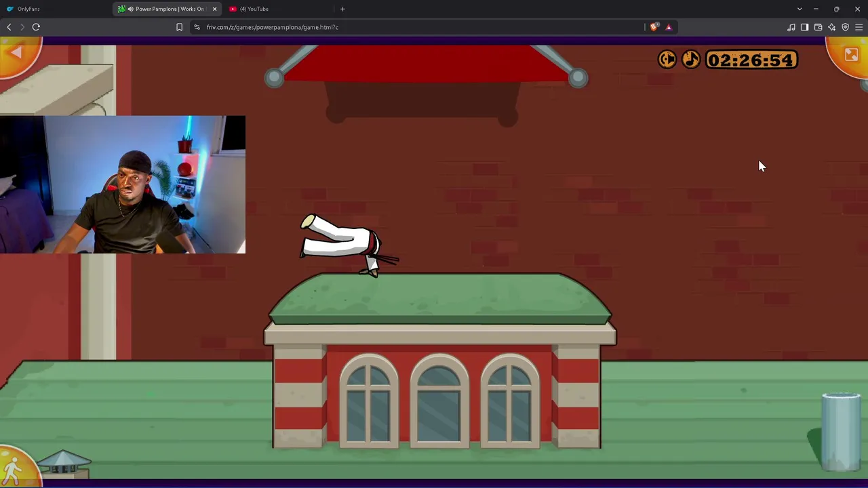Image resolution: width=868 pixels, height=488 pixels.
Task: Open the Brave Wallet
Action: (x=818, y=27)
